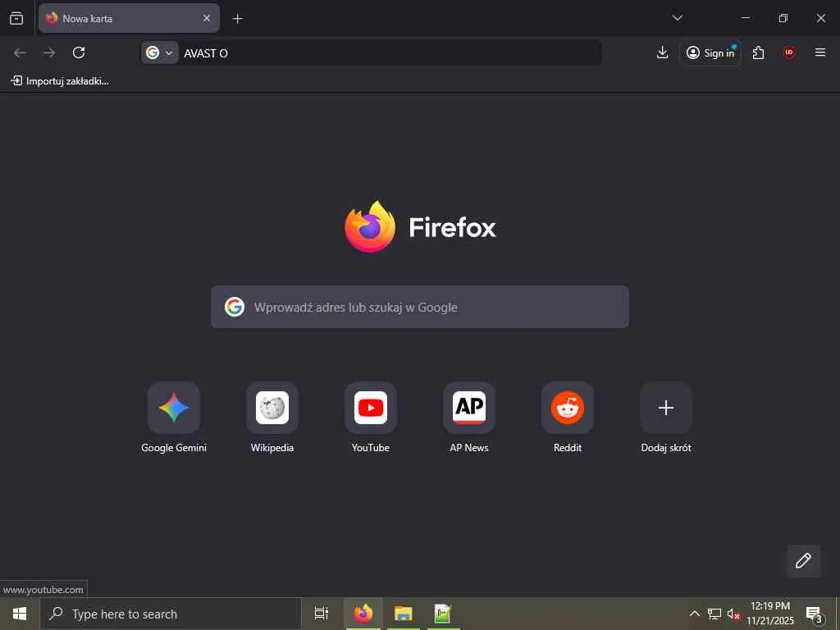840x630 pixels.
Task: Open the Firefox hamburger application menu
Action: click(x=819, y=52)
